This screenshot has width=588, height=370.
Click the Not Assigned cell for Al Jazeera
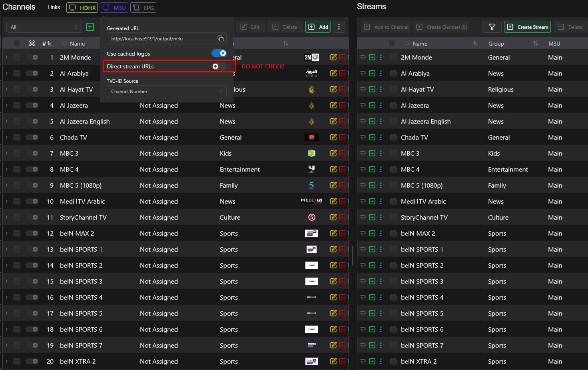(x=159, y=105)
